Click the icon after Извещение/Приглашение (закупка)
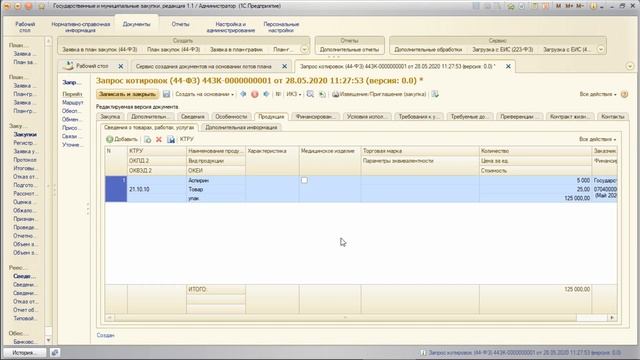The width and height of the screenshot is (640, 360). [x=435, y=94]
